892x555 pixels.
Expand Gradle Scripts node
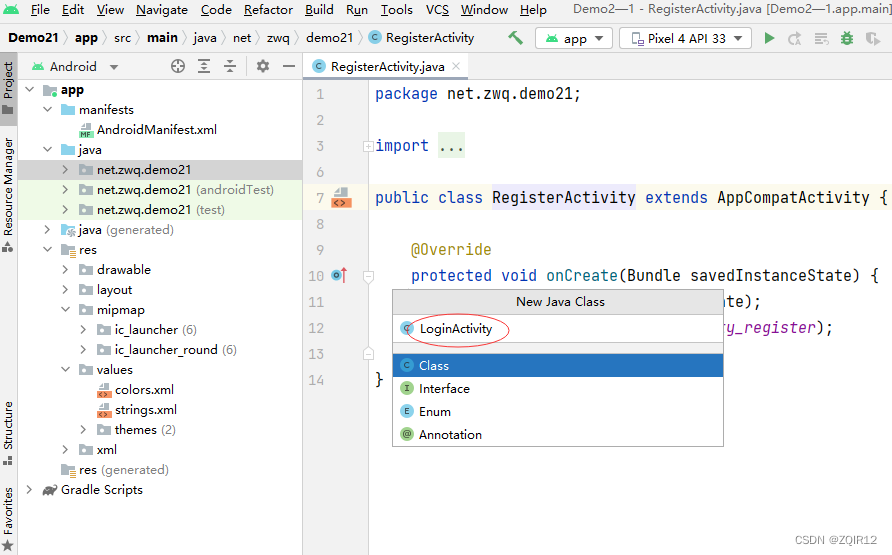coord(30,490)
